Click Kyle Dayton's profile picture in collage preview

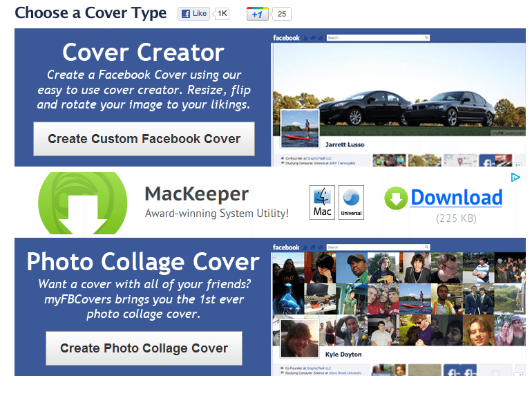click(300, 339)
